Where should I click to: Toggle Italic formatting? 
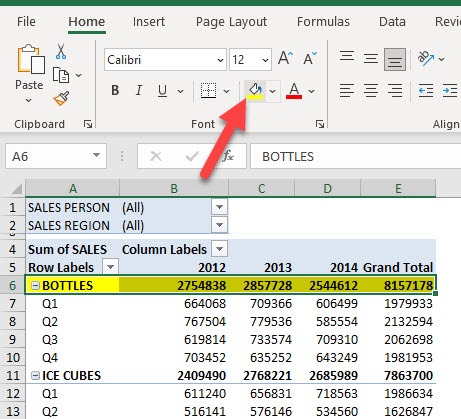139,90
